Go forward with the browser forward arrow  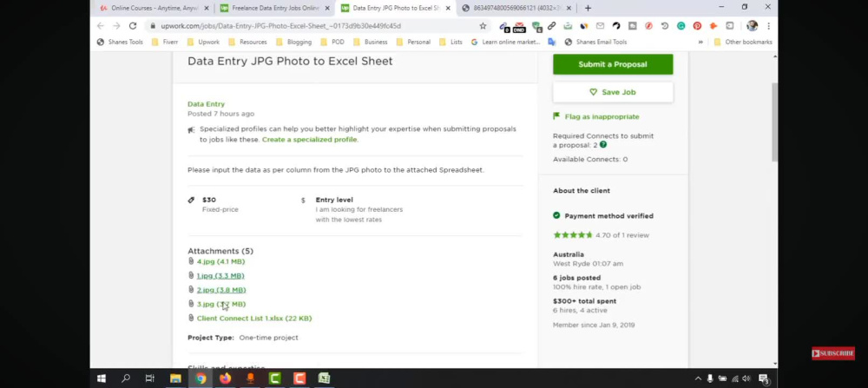[116, 26]
